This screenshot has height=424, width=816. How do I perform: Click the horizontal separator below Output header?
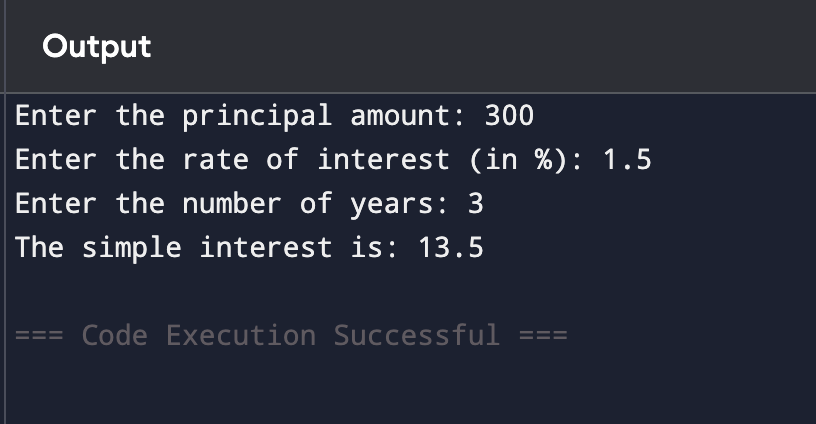[410, 93]
